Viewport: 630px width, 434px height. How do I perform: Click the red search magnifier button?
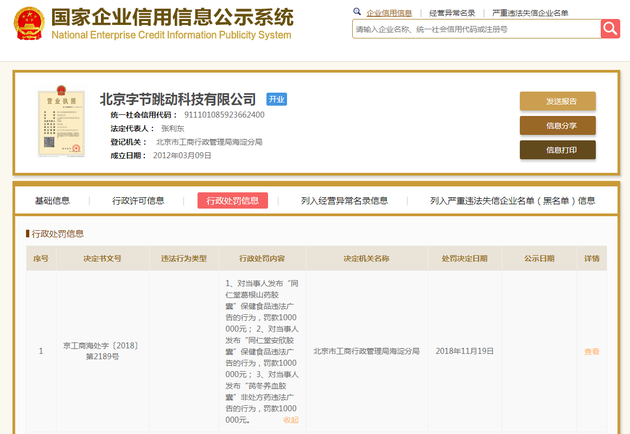(x=610, y=29)
